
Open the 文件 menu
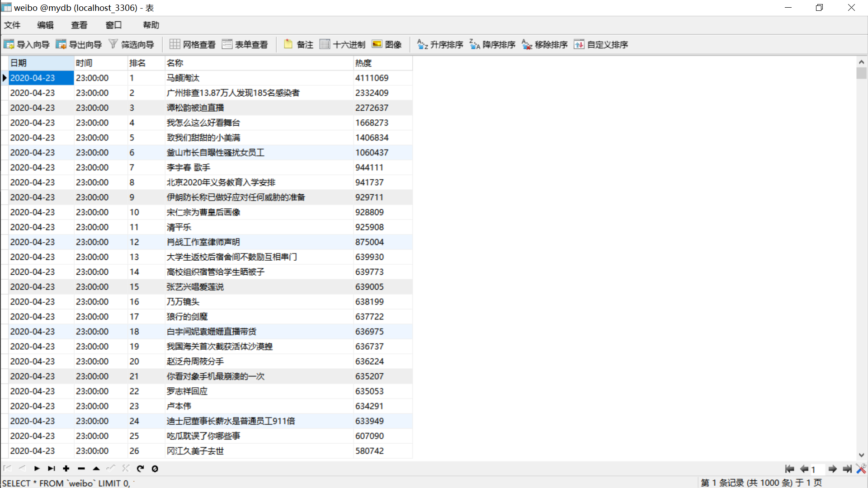click(x=12, y=25)
